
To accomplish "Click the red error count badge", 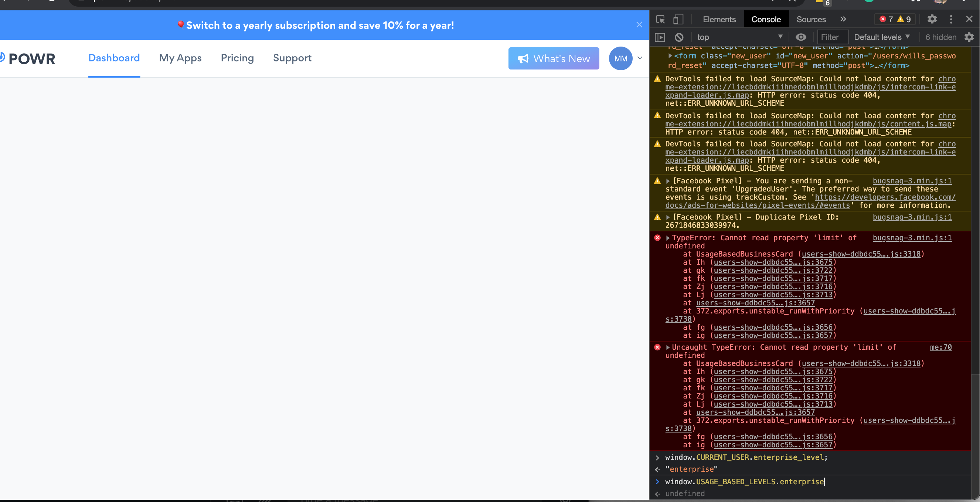I will (x=886, y=20).
